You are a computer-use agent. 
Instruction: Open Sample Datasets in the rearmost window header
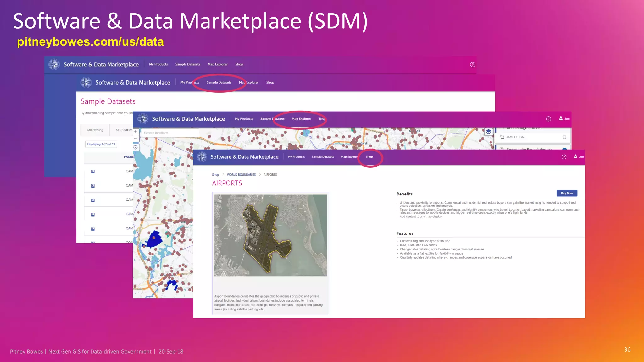point(188,64)
